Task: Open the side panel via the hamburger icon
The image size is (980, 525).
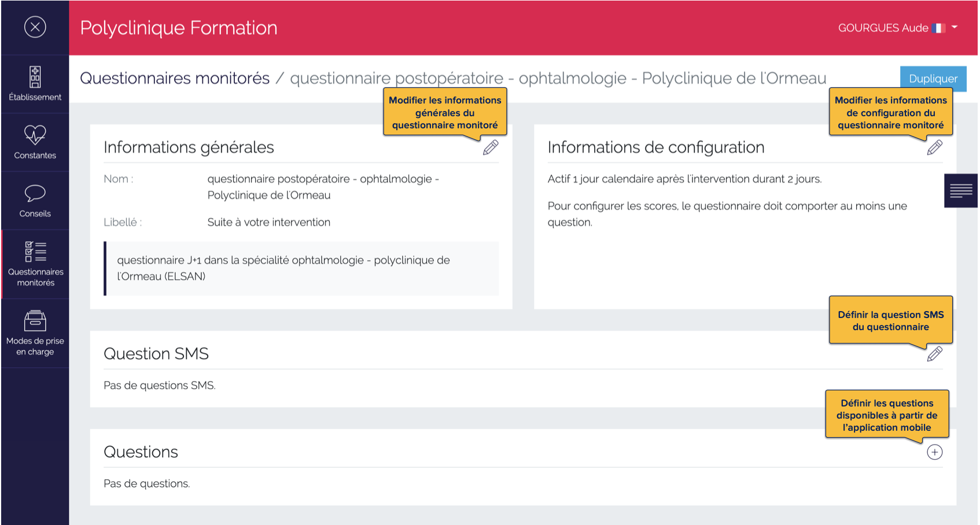Action: [961, 190]
